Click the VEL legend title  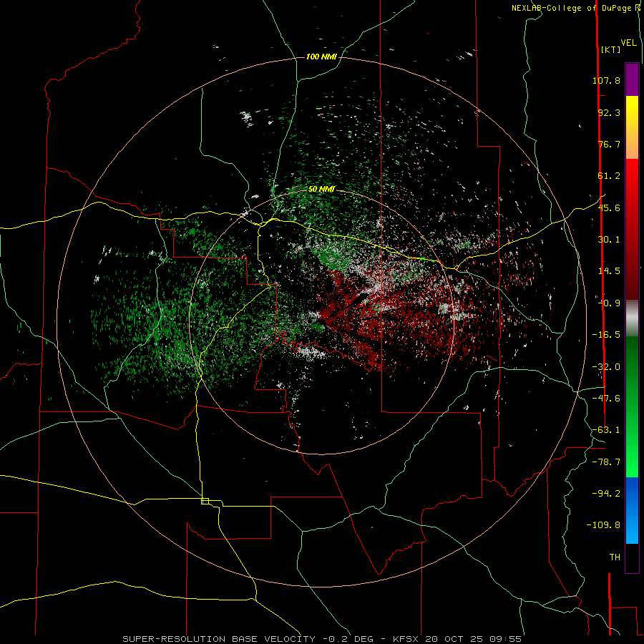pyautogui.click(x=628, y=43)
